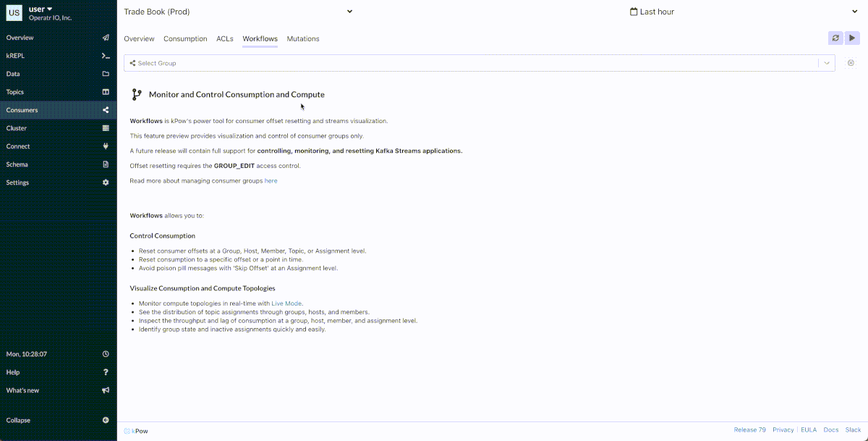Viewport: 868px width, 441px height.
Task: Open the ACLs tab
Action: pyautogui.click(x=225, y=39)
